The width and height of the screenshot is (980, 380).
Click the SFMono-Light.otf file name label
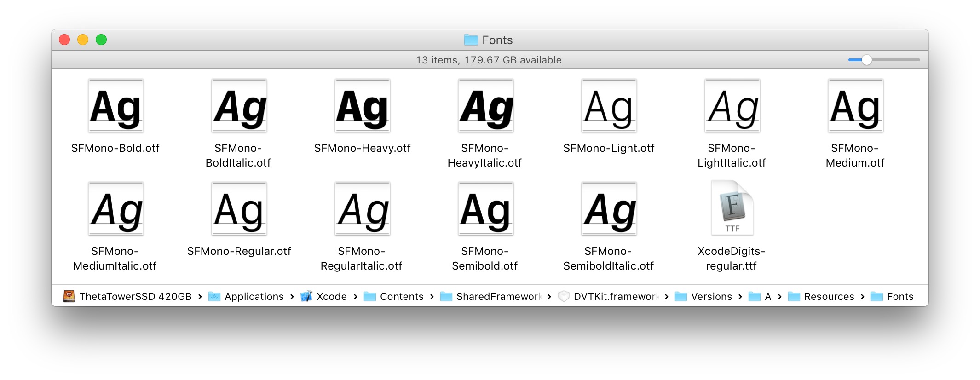pyautogui.click(x=609, y=148)
